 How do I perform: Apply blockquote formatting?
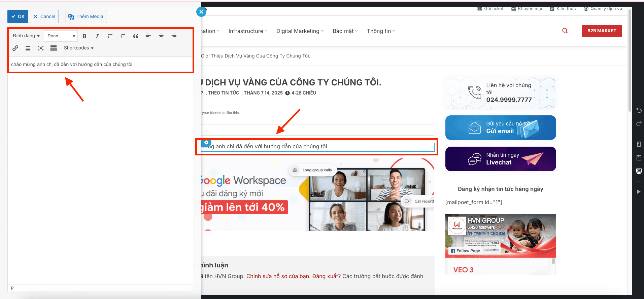[x=136, y=36]
